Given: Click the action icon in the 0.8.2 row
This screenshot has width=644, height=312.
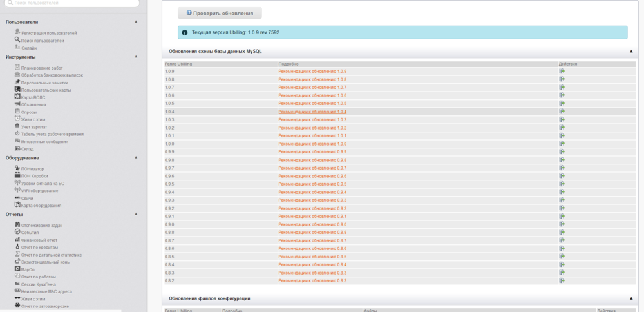Looking at the screenshot, I should click(562, 281).
